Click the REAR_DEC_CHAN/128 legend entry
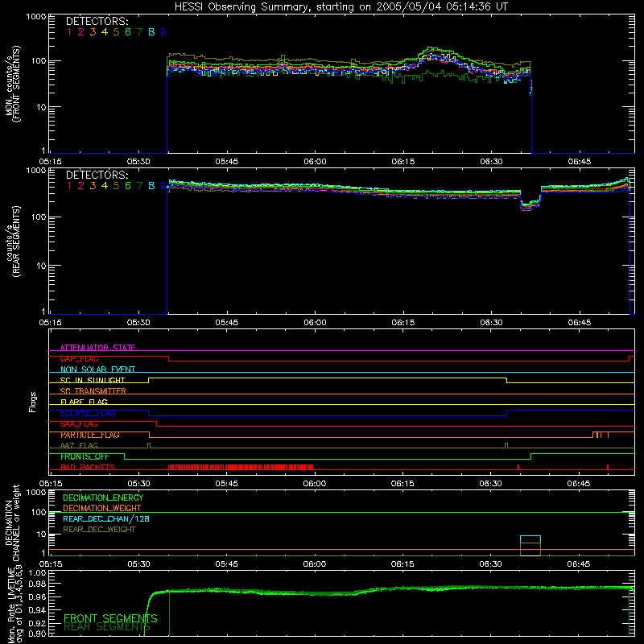The height and width of the screenshot is (644, 644). click(106, 518)
